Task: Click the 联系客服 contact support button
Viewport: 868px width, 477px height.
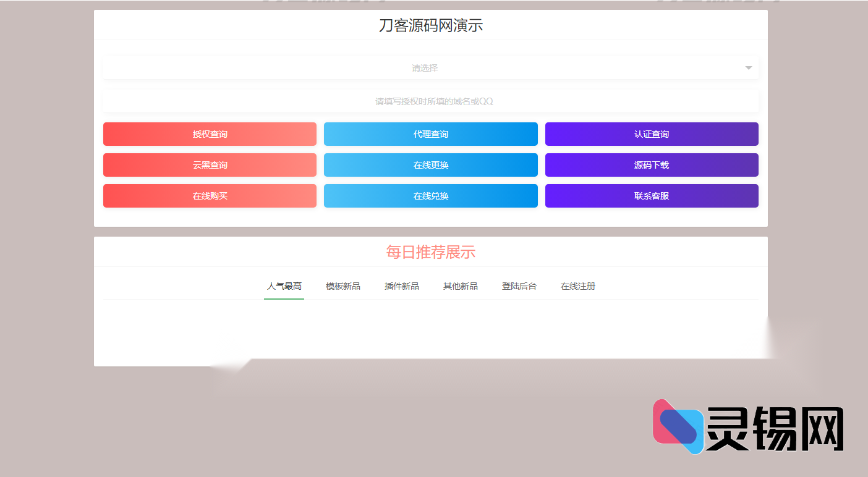Action: [651, 196]
